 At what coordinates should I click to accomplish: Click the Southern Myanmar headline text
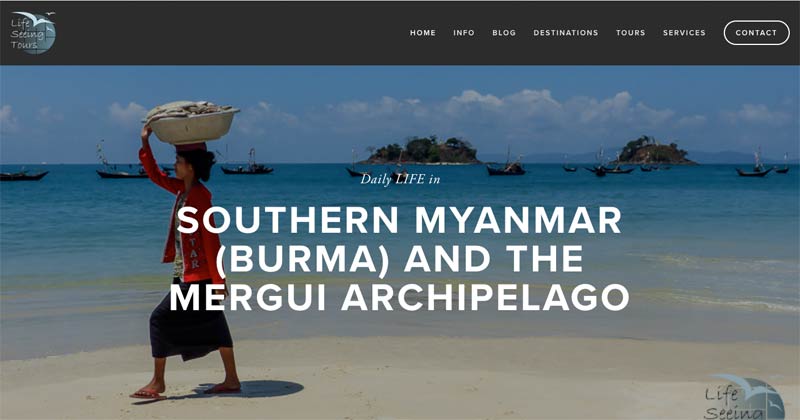pos(399,259)
